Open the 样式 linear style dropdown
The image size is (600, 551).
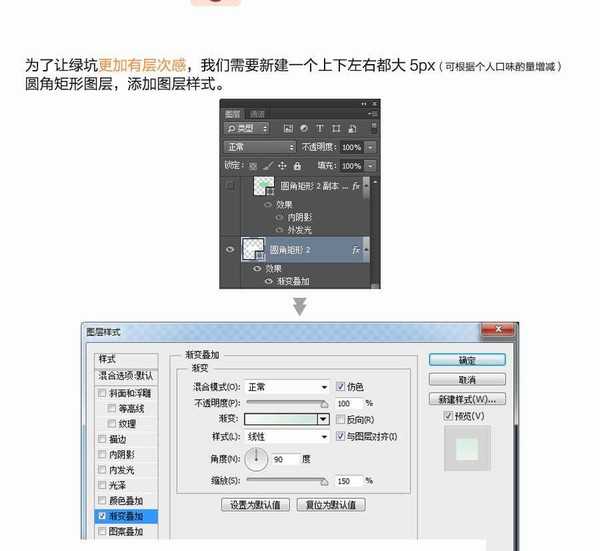[288, 436]
